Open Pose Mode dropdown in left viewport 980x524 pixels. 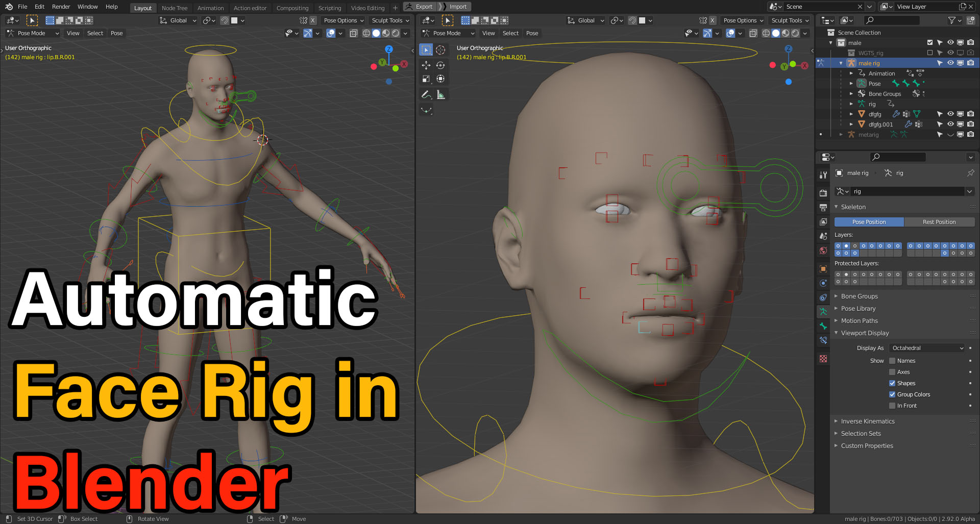pyautogui.click(x=33, y=33)
